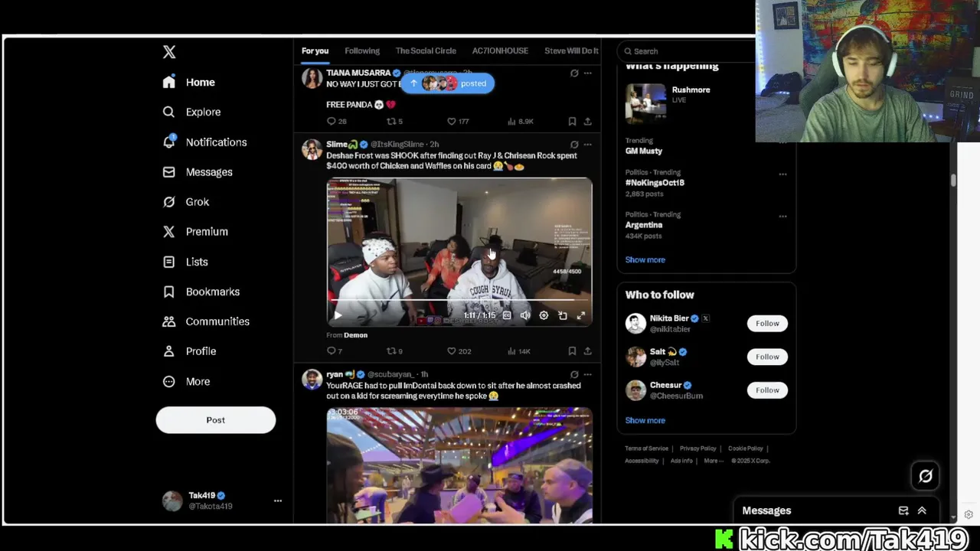Switch to The Social Circle tab
The image size is (980, 551).
pos(426,51)
